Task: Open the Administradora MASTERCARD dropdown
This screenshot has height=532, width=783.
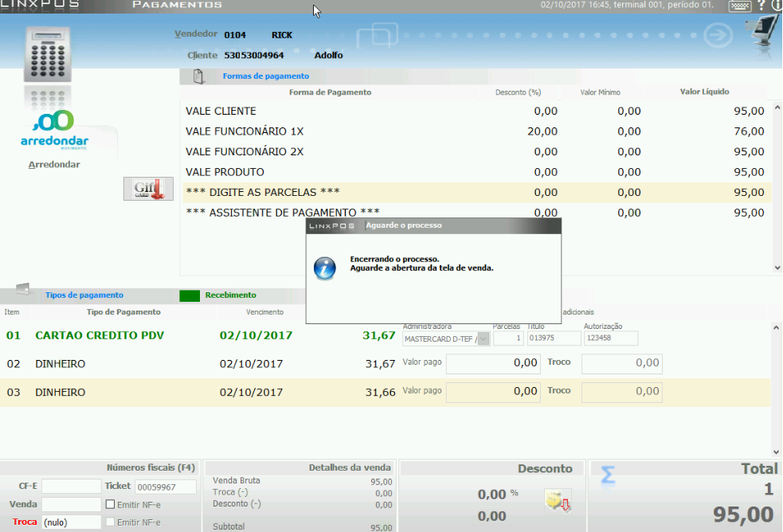Action: tap(484, 338)
